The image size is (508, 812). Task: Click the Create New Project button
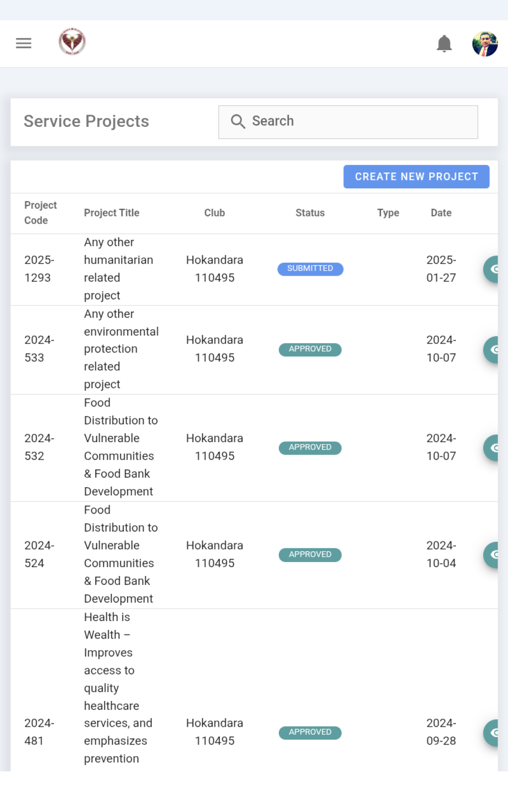pyautogui.click(x=416, y=176)
